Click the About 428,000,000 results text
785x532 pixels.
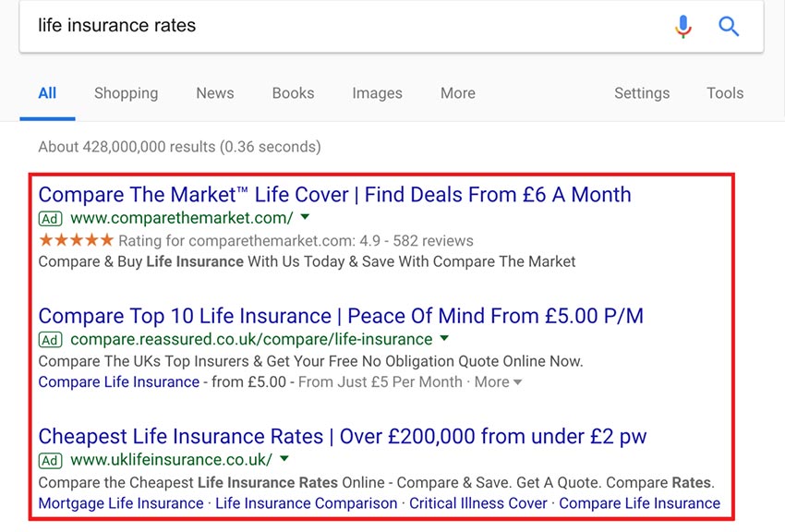click(x=180, y=147)
